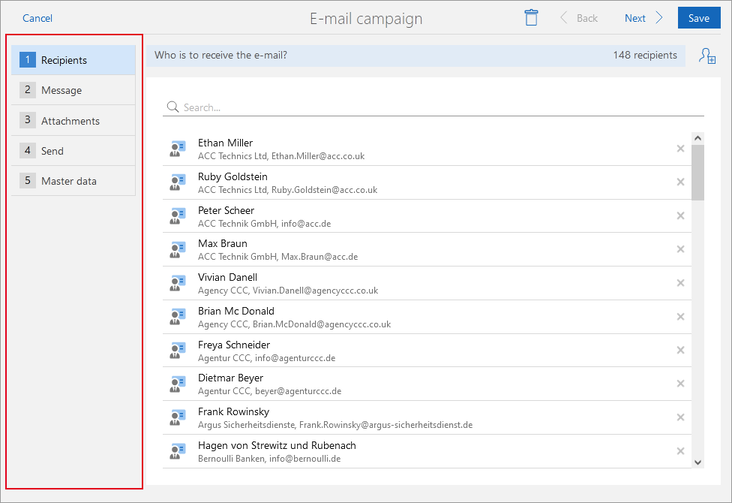Viewport: 732px width, 503px height.
Task: Remove Ruby Goldstein from recipients
Action: tap(680, 182)
